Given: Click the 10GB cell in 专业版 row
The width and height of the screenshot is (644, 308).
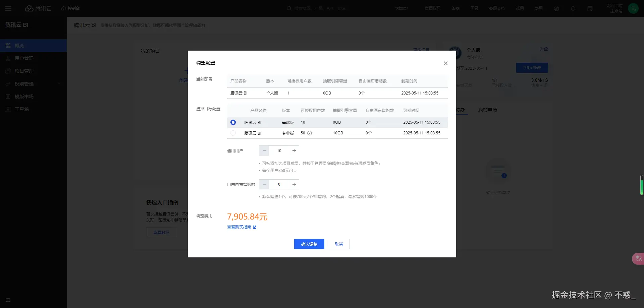Looking at the screenshot, I should [338, 133].
